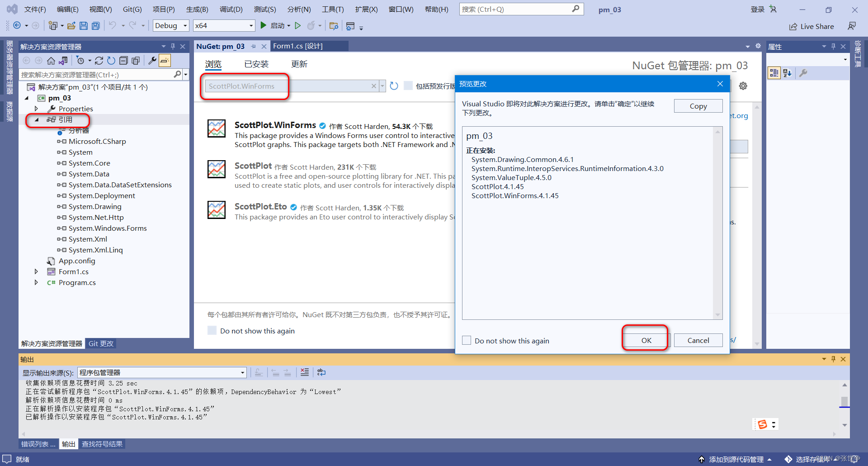868x466 pixels.
Task: Start without debugging using hollow play icon
Action: 297,26
